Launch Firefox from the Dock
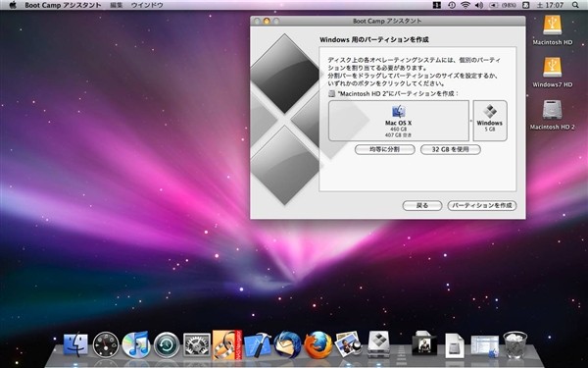Viewport: 588px width, 368px height. 318,344
